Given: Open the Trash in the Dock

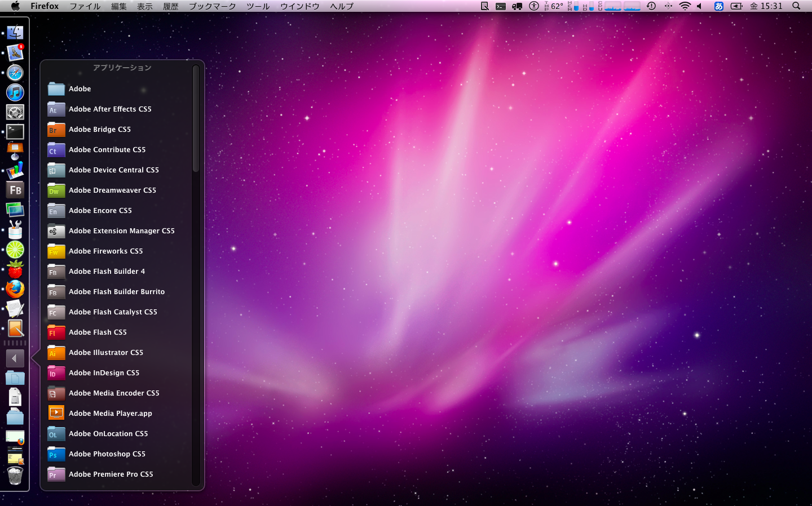Looking at the screenshot, I should click(15, 476).
